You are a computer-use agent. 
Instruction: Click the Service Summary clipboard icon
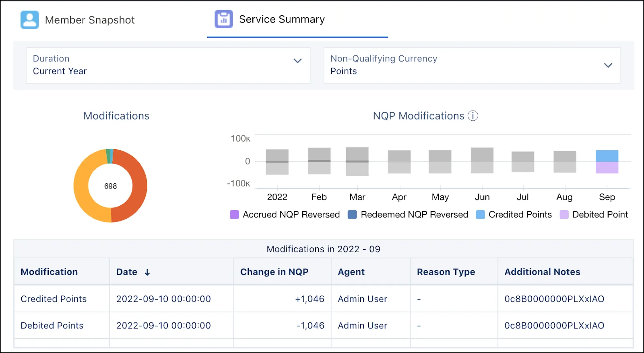[224, 19]
